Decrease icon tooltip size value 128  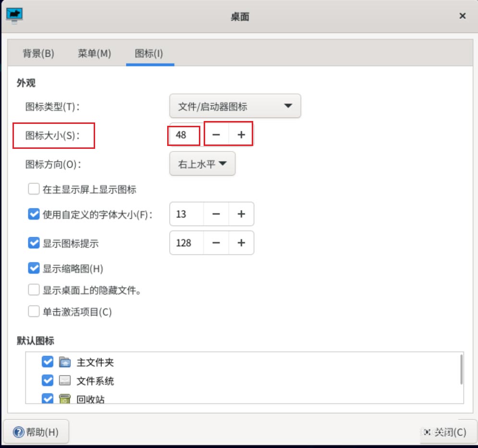[x=216, y=243]
